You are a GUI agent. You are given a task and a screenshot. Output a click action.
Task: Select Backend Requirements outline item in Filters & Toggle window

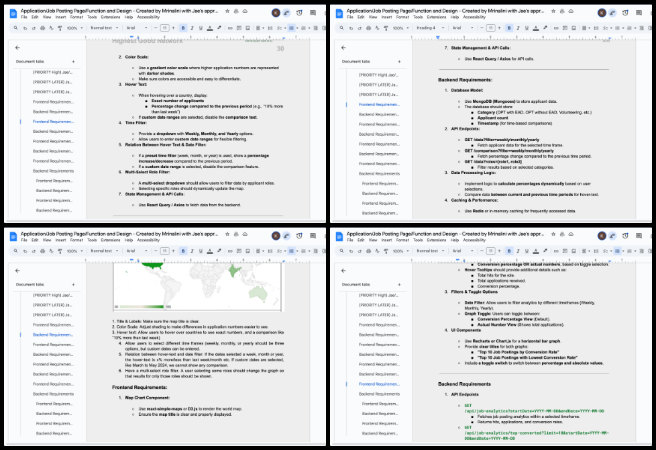coord(379,394)
